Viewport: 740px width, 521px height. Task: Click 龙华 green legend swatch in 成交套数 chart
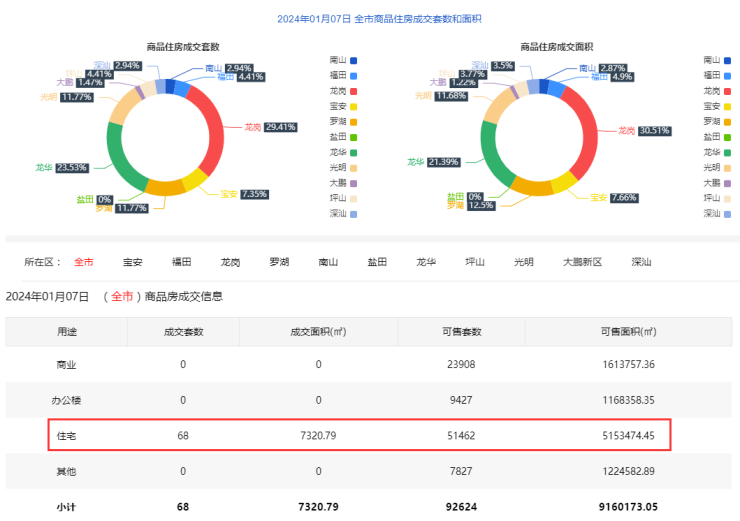pos(354,152)
